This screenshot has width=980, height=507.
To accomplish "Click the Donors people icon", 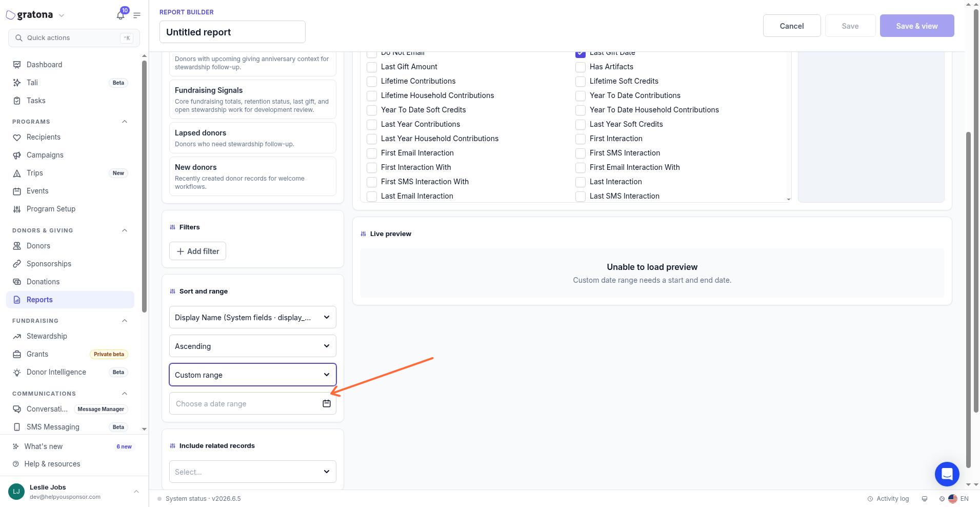I will coord(17,246).
